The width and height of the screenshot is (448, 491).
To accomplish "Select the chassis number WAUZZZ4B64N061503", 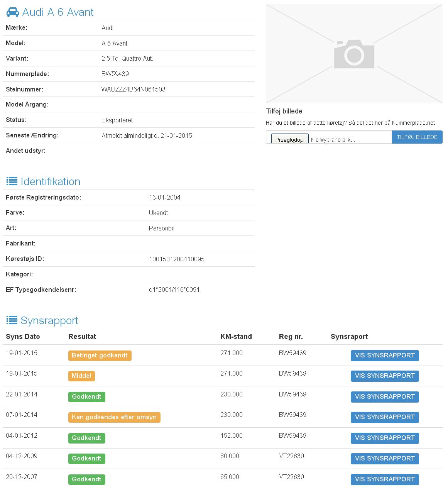I will tap(134, 89).
